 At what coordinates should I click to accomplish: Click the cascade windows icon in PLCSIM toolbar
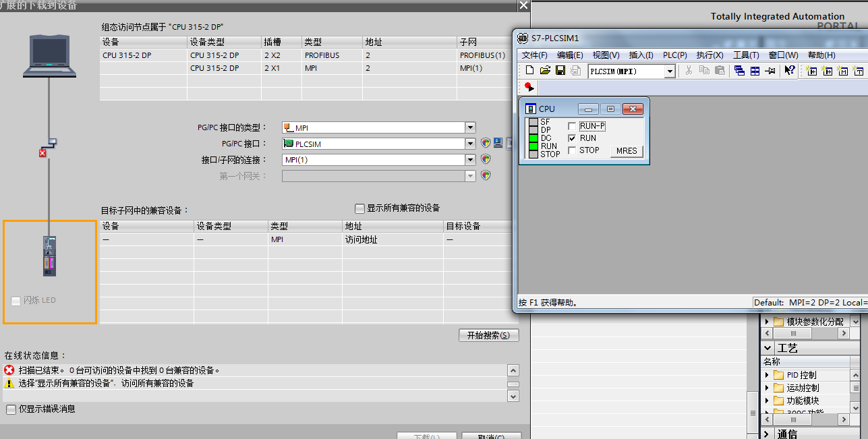pyautogui.click(x=739, y=71)
